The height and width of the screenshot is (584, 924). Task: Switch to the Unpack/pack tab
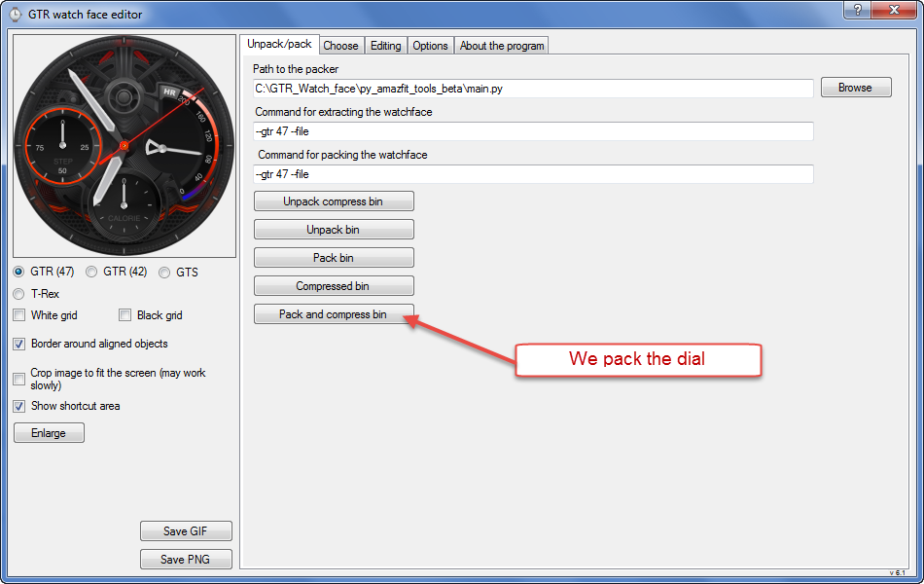[x=279, y=44]
